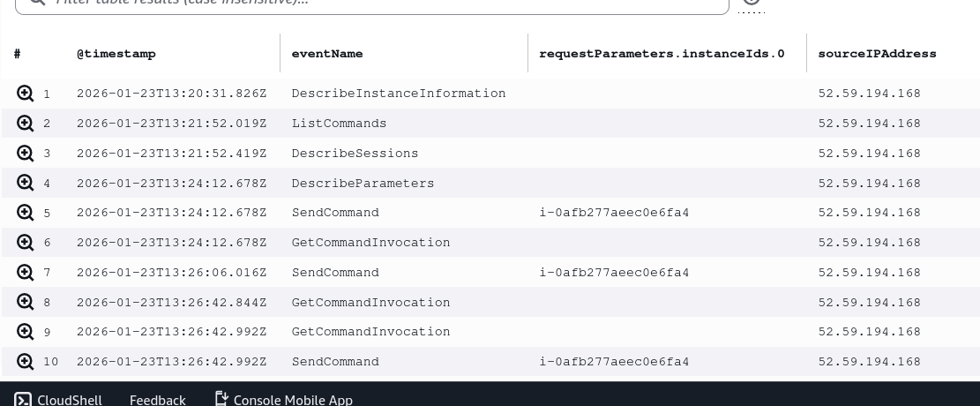
Task: Click source IP address in row 1
Action: pos(869,94)
